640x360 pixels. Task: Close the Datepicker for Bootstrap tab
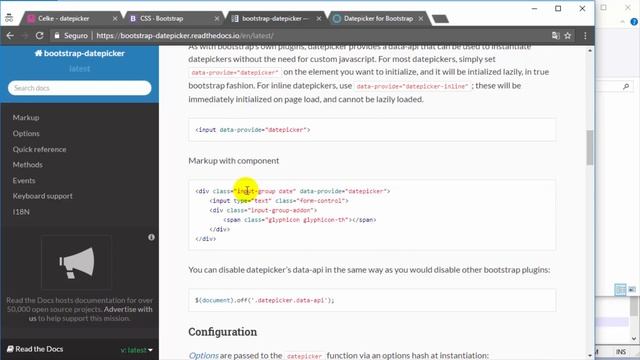(x=420, y=18)
